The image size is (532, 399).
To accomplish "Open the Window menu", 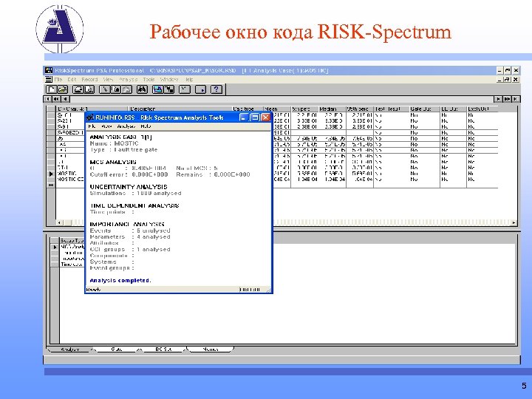I will (x=168, y=79).
